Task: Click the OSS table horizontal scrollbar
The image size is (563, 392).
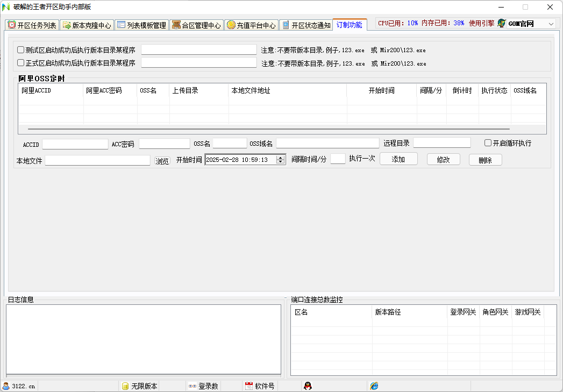Action: click(268, 129)
